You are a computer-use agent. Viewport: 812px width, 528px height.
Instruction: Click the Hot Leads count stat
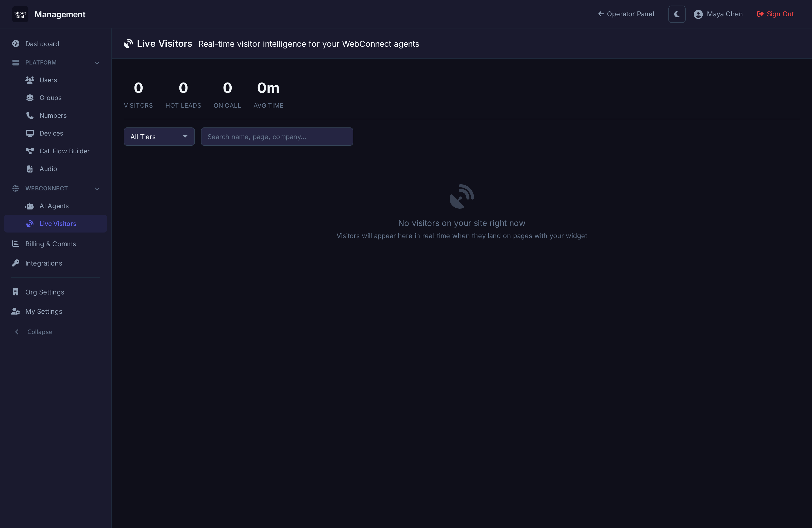183,94
